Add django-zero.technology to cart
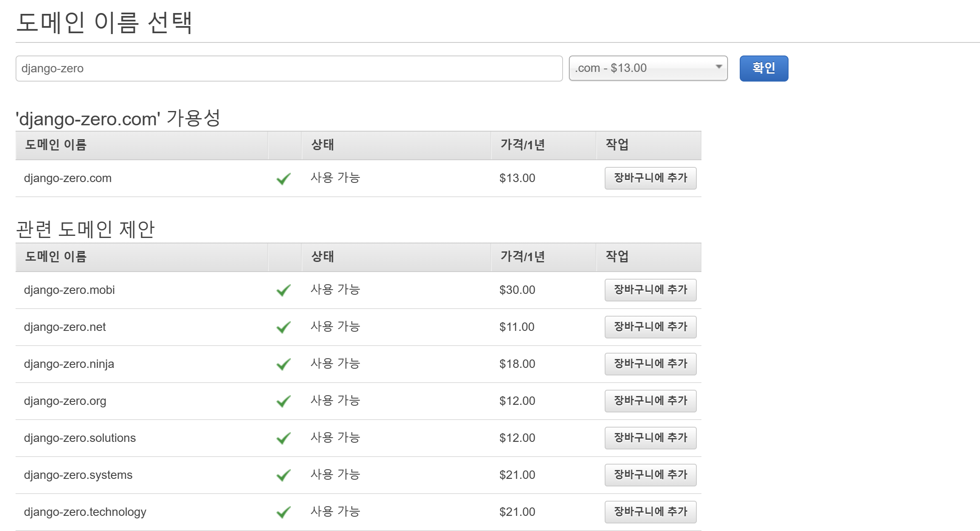This screenshot has height=531, width=980. (650, 512)
